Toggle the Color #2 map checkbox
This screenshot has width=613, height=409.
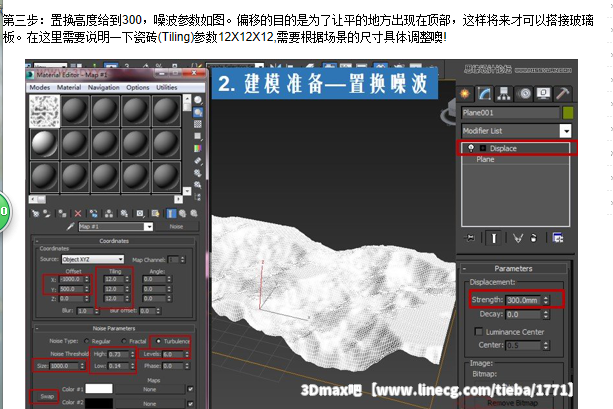(x=190, y=404)
